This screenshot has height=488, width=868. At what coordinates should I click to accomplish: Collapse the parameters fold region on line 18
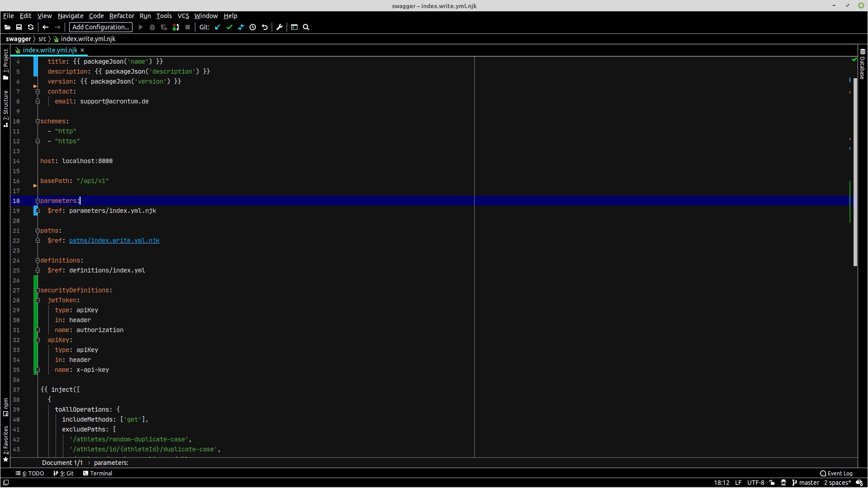pyautogui.click(x=37, y=201)
